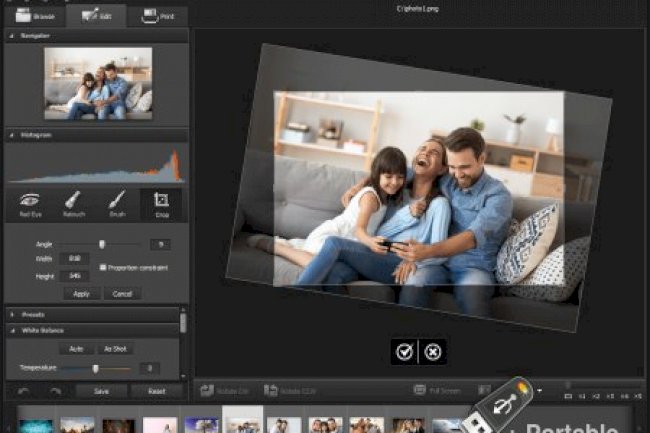Screen dimensions: 650x433
Task: Toggle Full Screen view
Action: tap(422, 390)
